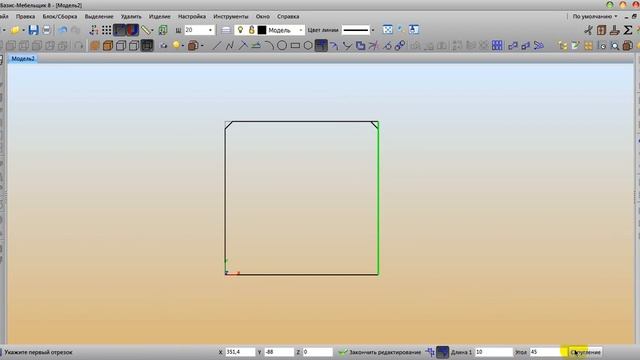Open the Выделение menu
The width and height of the screenshot is (640, 360).
tap(99, 16)
